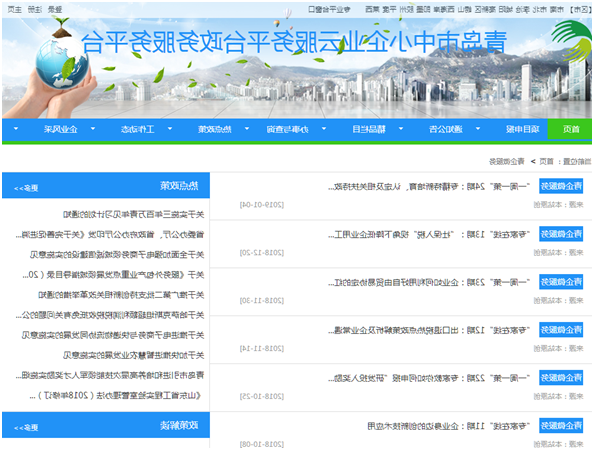Open the 服务外包产业重点发展领域指导目录 policy link
The height and width of the screenshot is (450, 594).
click(x=114, y=275)
